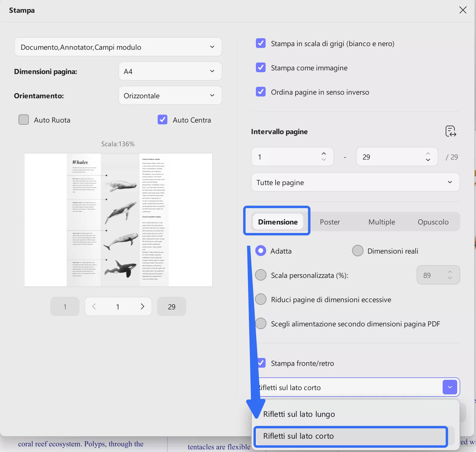Click the Stampa dialog title
The height and width of the screenshot is (452, 476).
tap(22, 10)
